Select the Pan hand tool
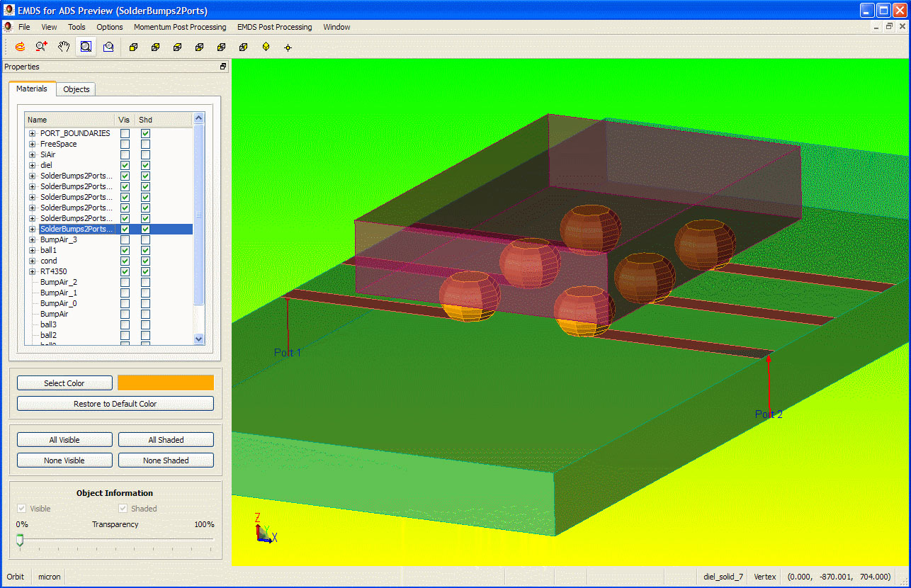The width and height of the screenshot is (911, 588). (63, 46)
